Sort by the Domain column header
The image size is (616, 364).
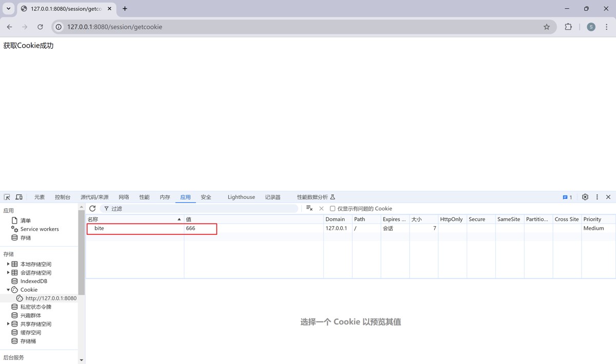click(x=338, y=219)
